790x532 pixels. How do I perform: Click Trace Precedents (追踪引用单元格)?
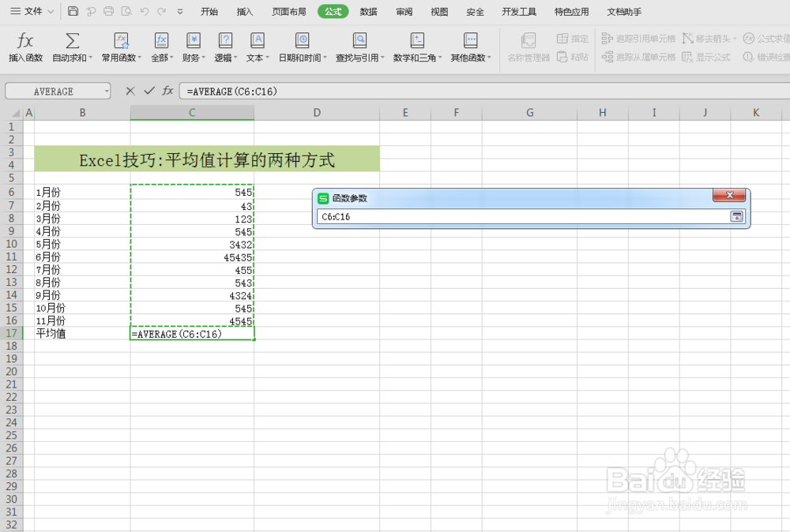(x=639, y=39)
